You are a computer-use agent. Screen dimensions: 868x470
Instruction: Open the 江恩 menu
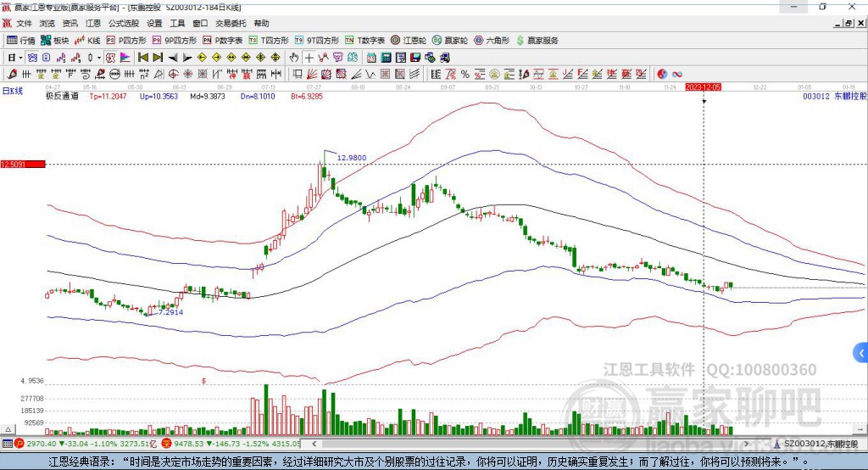[93, 23]
